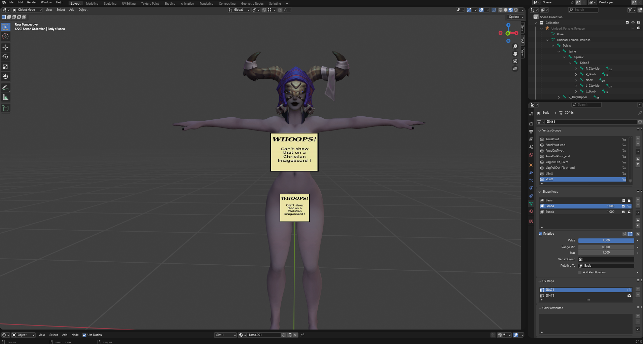
Task: Open the Object Data mesh properties tab
Action: pos(531,204)
